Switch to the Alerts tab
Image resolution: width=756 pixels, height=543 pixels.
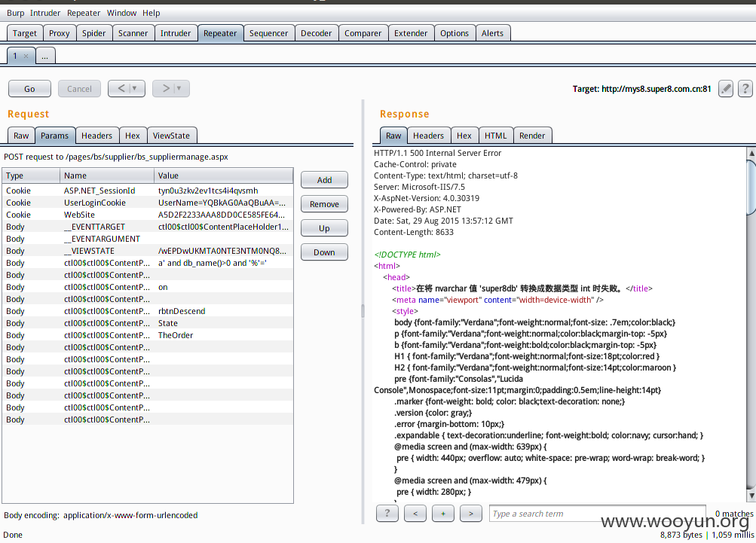[x=492, y=33]
